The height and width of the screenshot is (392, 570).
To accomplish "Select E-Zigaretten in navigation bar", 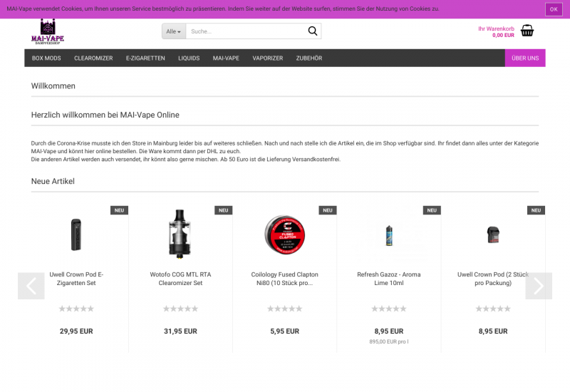I will click(x=145, y=58).
